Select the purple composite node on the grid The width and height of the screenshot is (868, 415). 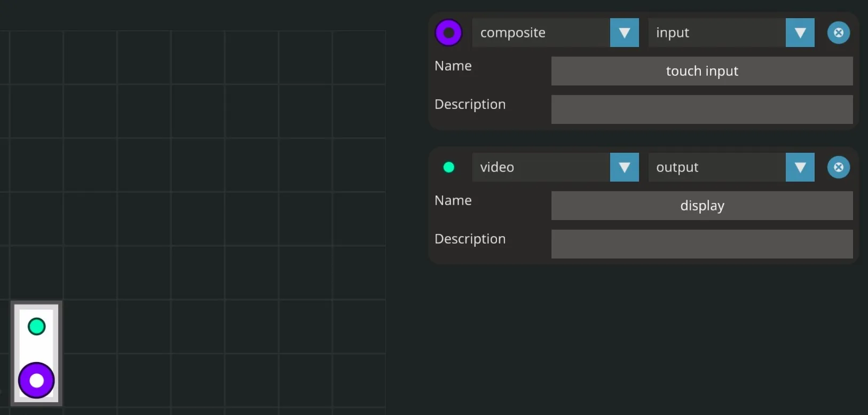(36, 380)
